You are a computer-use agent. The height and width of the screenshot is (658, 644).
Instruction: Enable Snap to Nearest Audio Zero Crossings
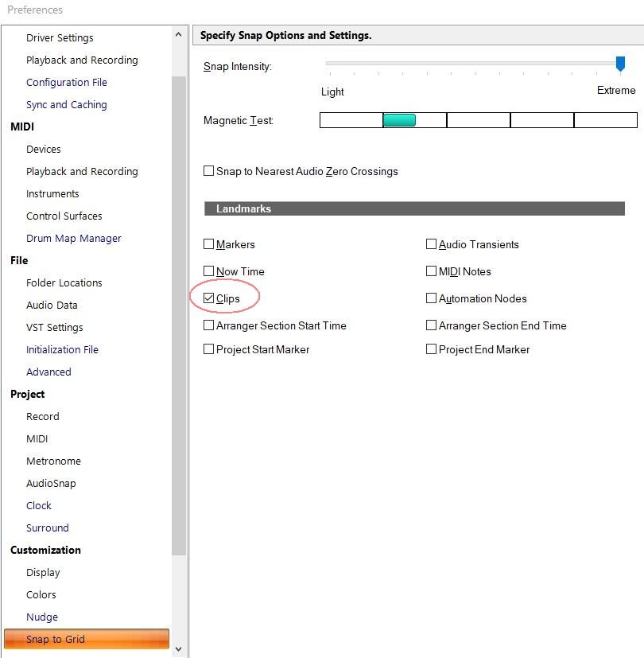pos(209,172)
